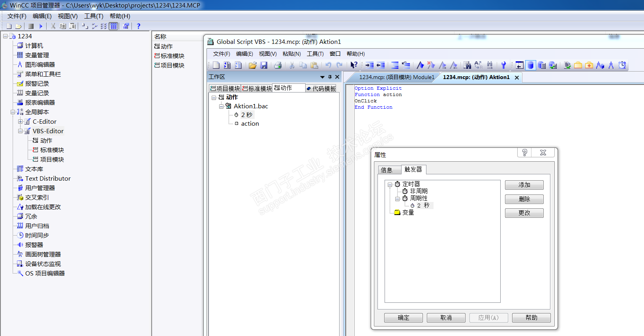This screenshot has width=644, height=336.
Task: Switch to large icons view in WinCC toolbar
Action: [x=85, y=26]
